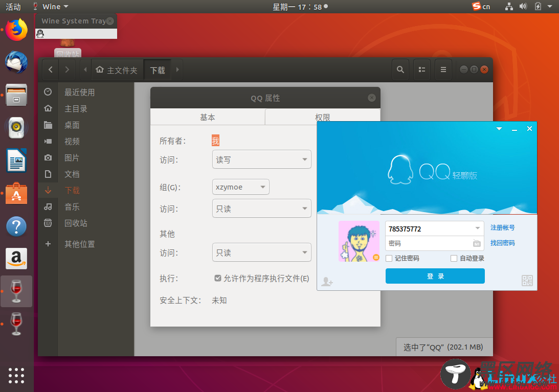Image resolution: width=559 pixels, height=392 pixels.
Task: Open group access dropdown showing 只读
Action: point(262,209)
